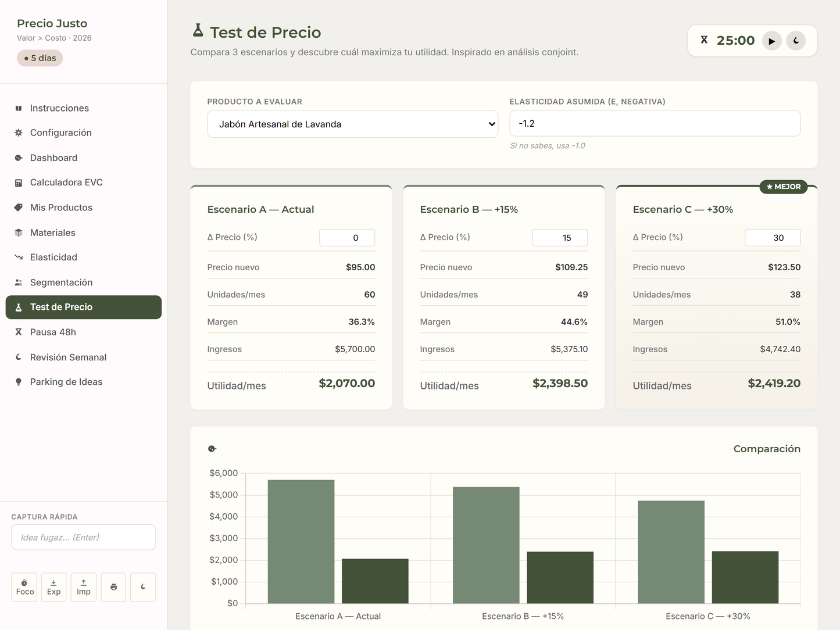This screenshot has width=840, height=630.
Task: Click the Exp export button
Action: [54, 587]
